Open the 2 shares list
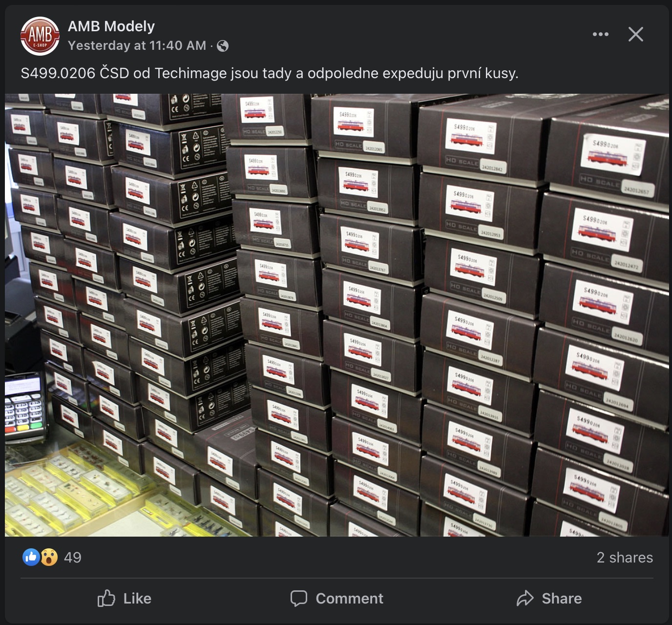 point(625,558)
